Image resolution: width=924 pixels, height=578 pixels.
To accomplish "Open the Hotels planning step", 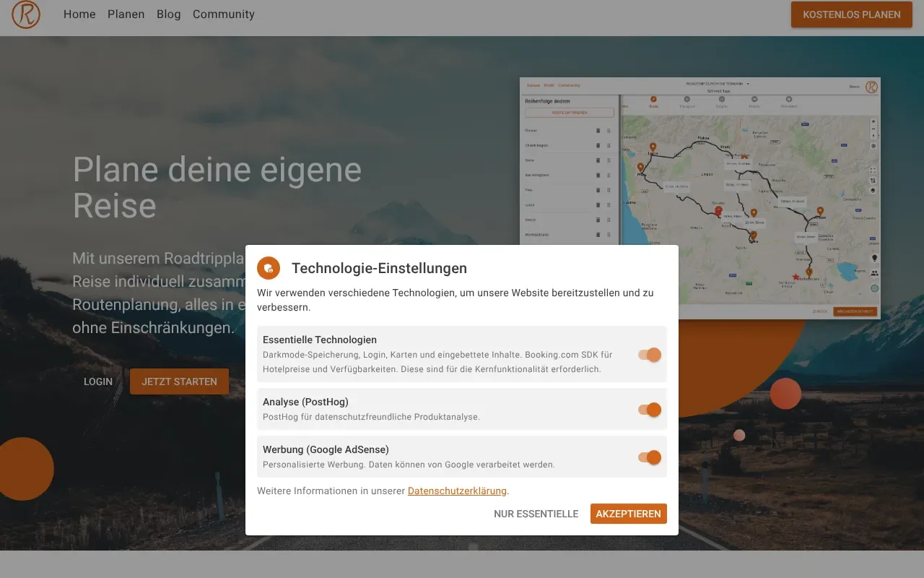I will (x=754, y=100).
